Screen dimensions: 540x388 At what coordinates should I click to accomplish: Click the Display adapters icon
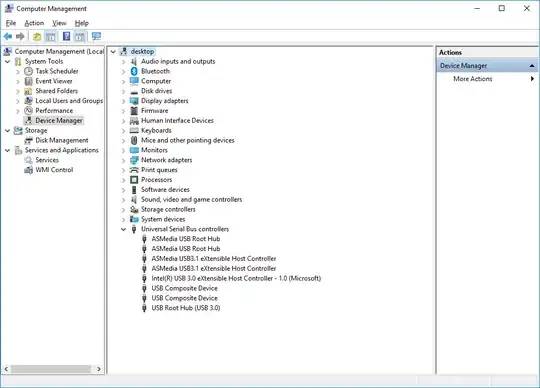[x=134, y=101]
